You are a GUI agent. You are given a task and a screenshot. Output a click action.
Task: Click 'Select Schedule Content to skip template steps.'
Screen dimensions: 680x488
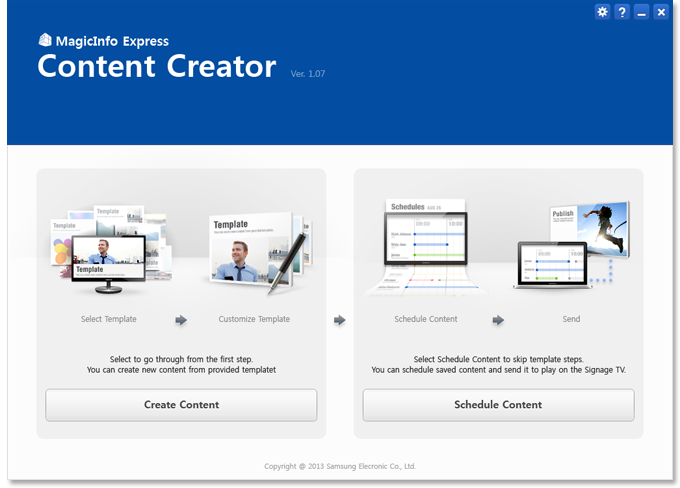click(x=498, y=359)
